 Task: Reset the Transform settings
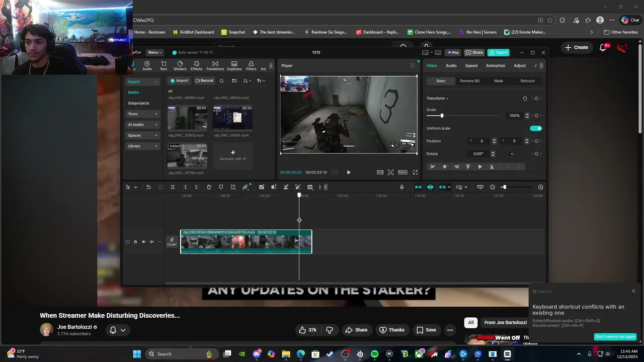(x=525, y=99)
